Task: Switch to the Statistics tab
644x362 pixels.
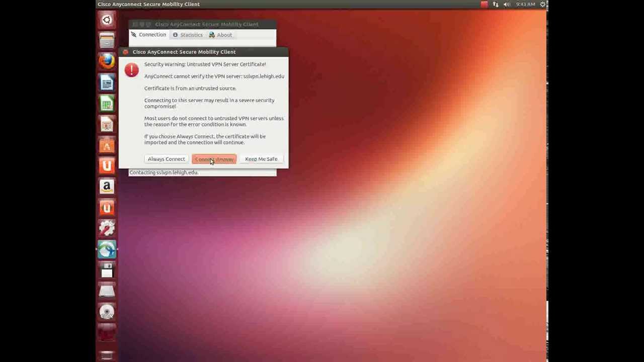Action: coord(188,35)
